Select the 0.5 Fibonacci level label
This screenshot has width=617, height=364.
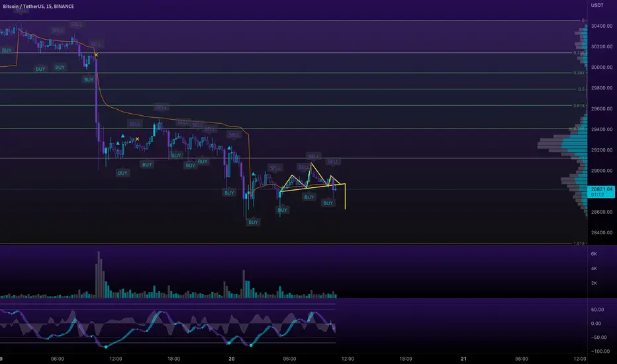(581, 89)
